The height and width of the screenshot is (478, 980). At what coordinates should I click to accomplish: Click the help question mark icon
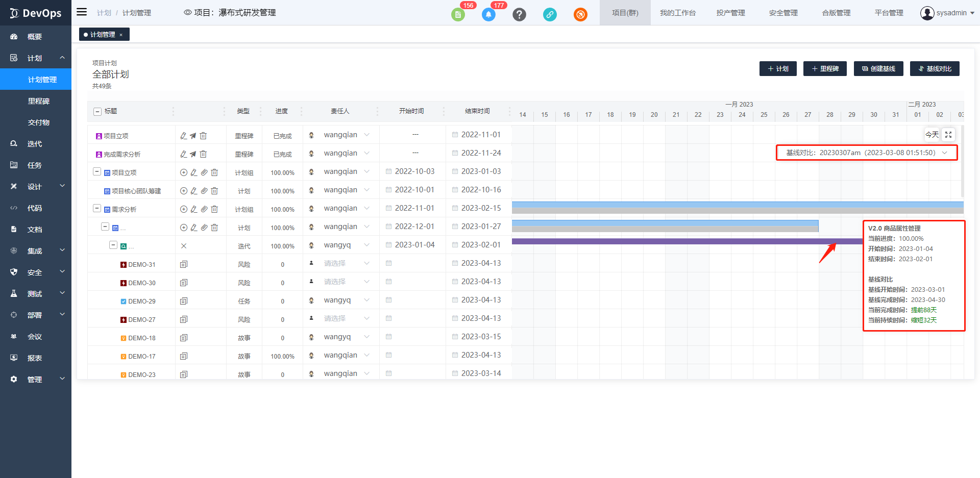point(519,14)
